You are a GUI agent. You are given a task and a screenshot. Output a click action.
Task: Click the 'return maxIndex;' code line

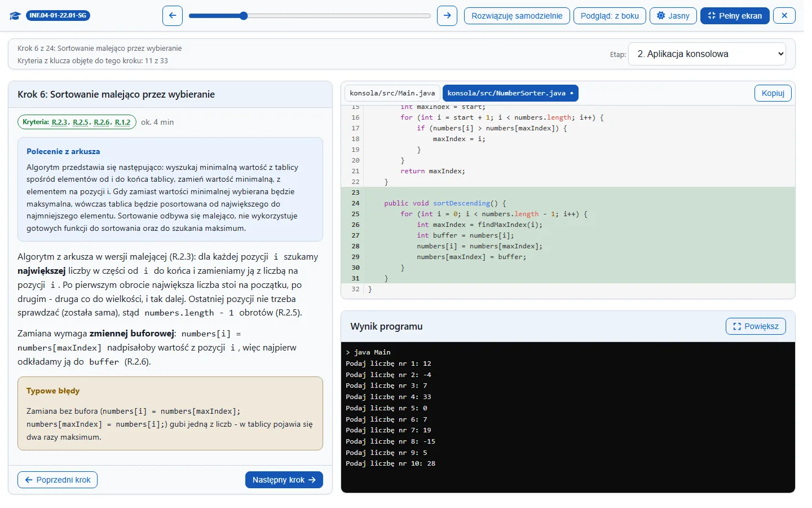(433, 171)
